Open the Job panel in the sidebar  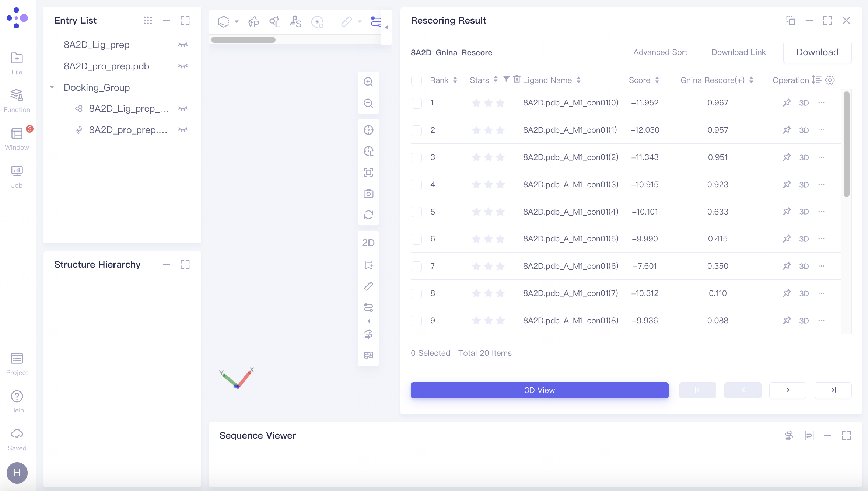(x=17, y=176)
